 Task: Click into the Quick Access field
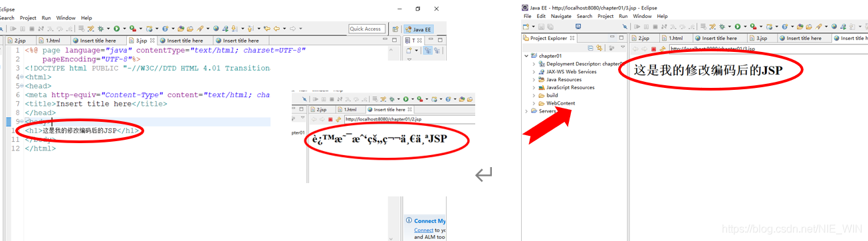click(x=367, y=29)
